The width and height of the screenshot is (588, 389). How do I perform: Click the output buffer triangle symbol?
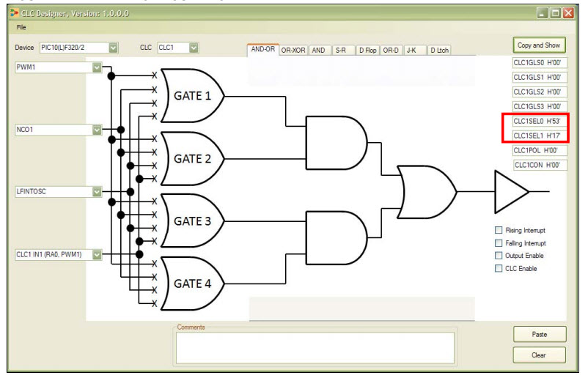pyautogui.click(x=511, y=192)
